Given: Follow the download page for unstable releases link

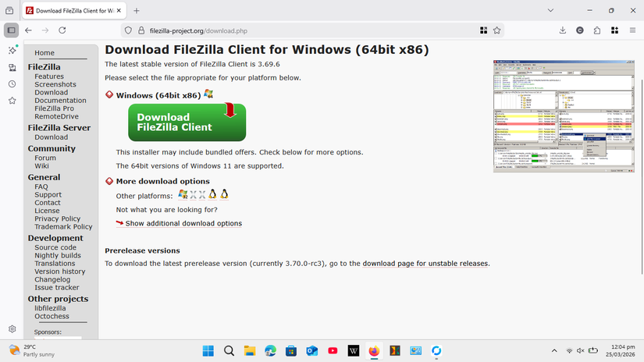Looking at the screenshot, I should coord(425,264).
